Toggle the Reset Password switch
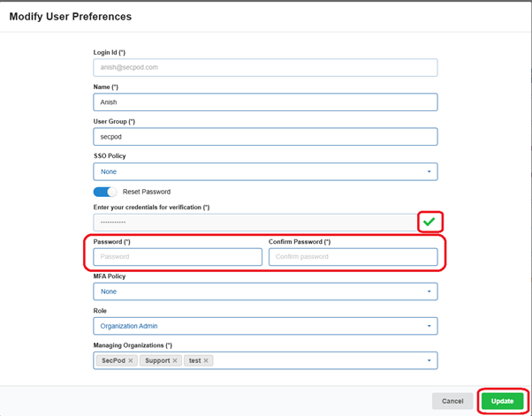This screenshot has height=416, width=532. 104,192
